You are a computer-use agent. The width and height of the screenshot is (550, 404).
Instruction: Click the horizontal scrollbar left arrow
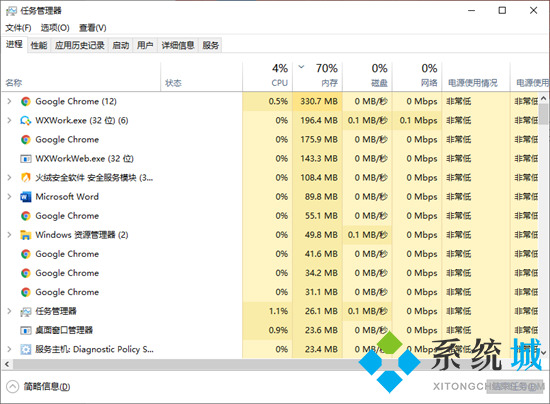click(x=7, y=364)
